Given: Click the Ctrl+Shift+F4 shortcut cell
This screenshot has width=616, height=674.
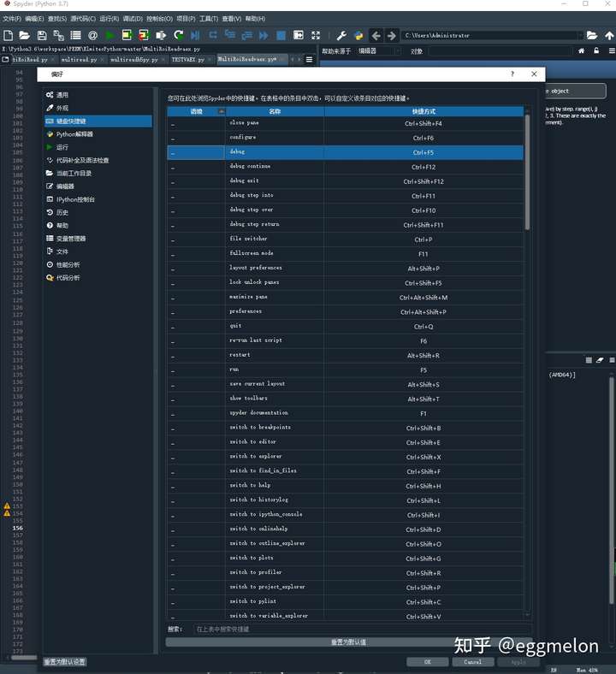Looking at the screenshot, I should (x=423, y=123).
